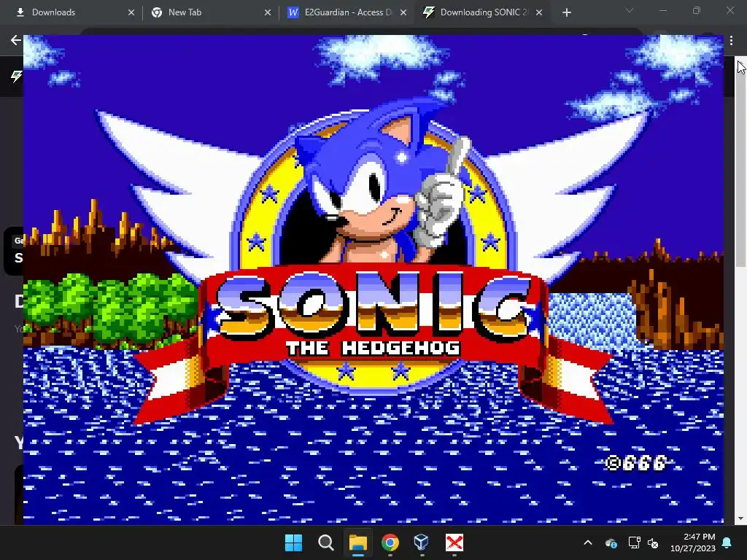The height and width of the screenshot is (560, 747).
Task: Click the E2Guardian tab W favicon
Action: pos(293,12)
